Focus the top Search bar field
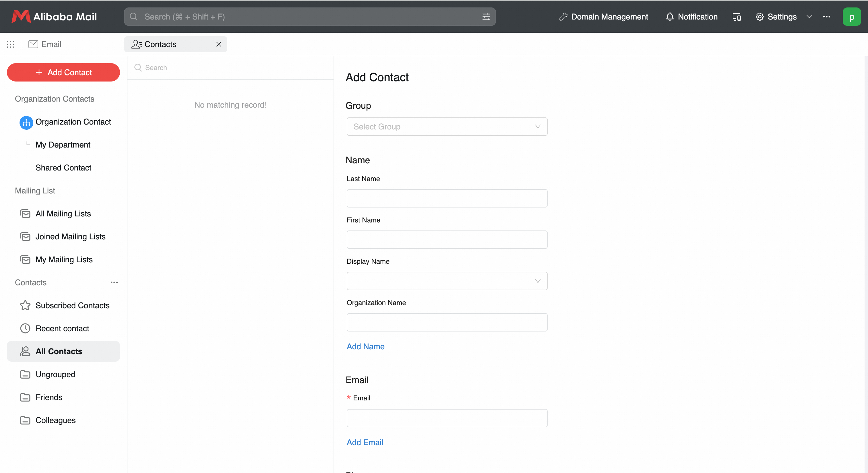The width and height of the screenshot is (868, 473). coord(310,17)
